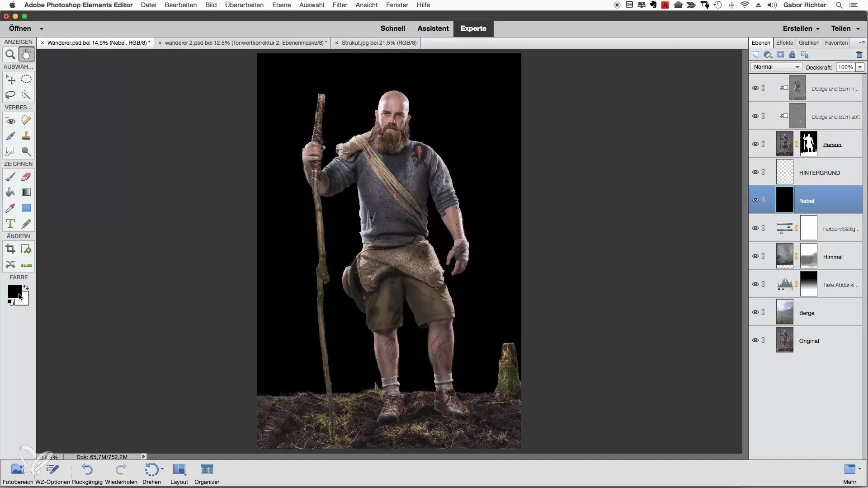Expand the status bar document info arrow

pyautogui.click(x=144, y=457)
